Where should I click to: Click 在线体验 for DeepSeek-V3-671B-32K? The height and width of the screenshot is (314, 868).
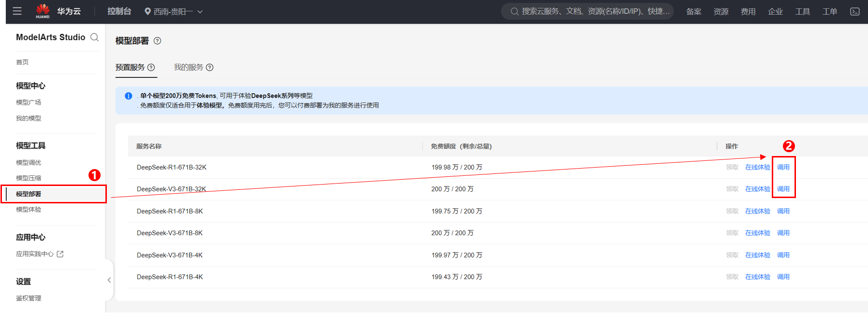pos(757,189)
